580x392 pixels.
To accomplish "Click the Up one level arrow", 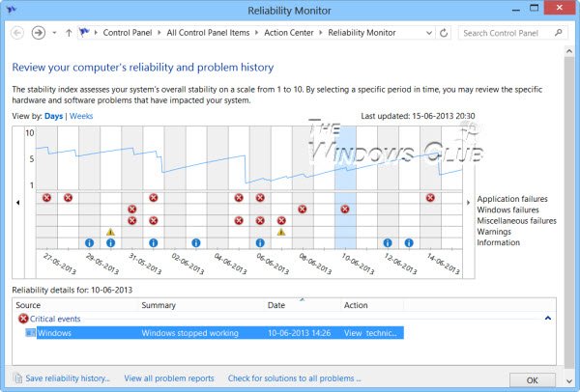I will (x=69, y=33).
